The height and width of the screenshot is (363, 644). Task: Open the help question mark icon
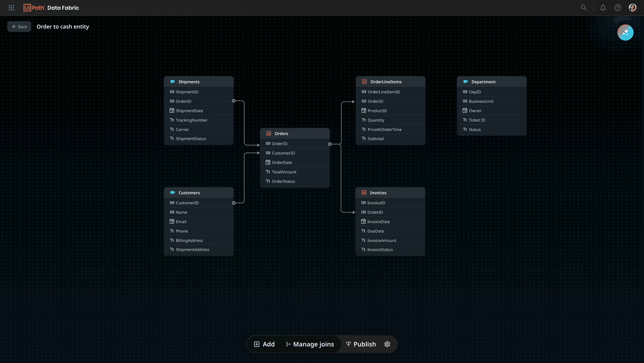coord(617,8)
